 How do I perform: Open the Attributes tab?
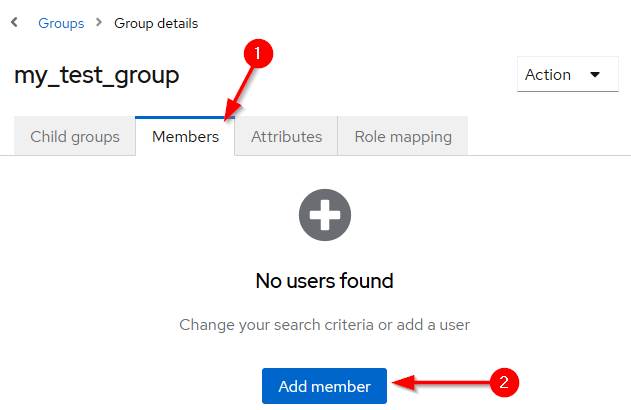pos(286,137)
